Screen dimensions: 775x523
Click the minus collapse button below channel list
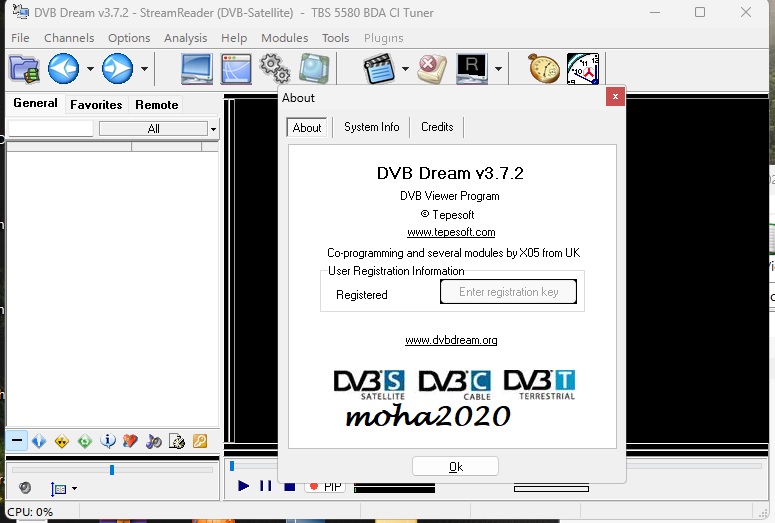tap(16, 440)
